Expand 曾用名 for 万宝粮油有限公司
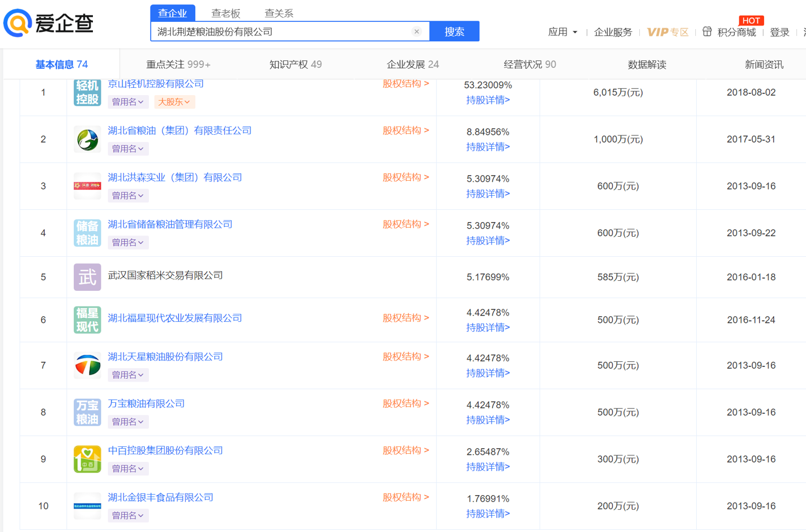Viewport: 806px width, 532px height. (x=128, y=422)
